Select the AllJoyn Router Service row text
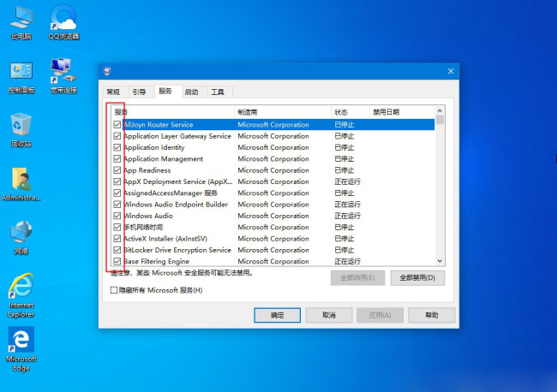 click(159, 124)
